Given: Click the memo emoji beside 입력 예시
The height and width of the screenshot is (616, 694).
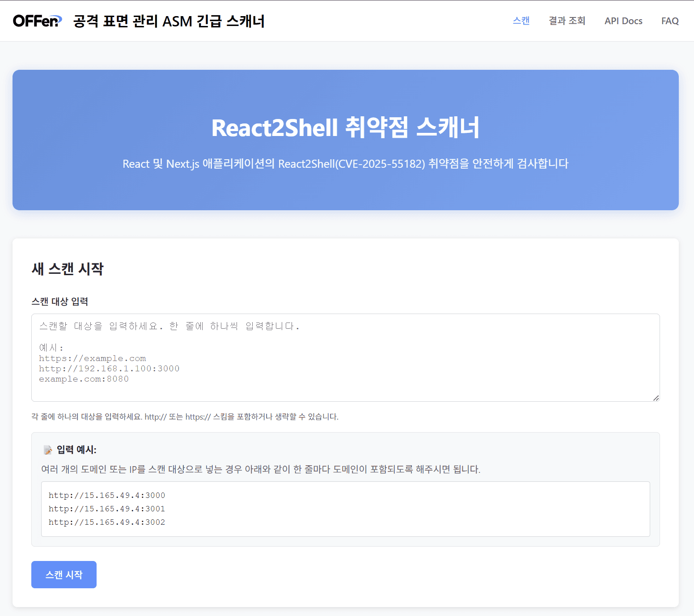Looking at the screenshot, I should (47, 449).
